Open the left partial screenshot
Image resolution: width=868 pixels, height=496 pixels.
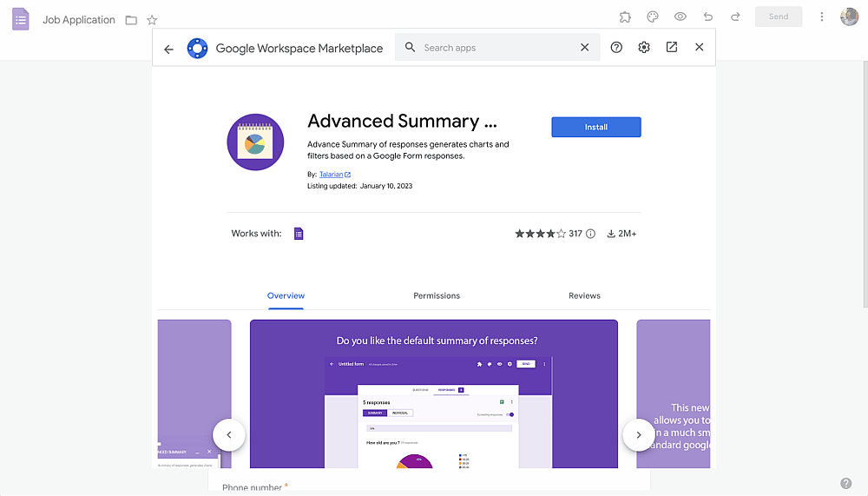[x=194, y=394]
